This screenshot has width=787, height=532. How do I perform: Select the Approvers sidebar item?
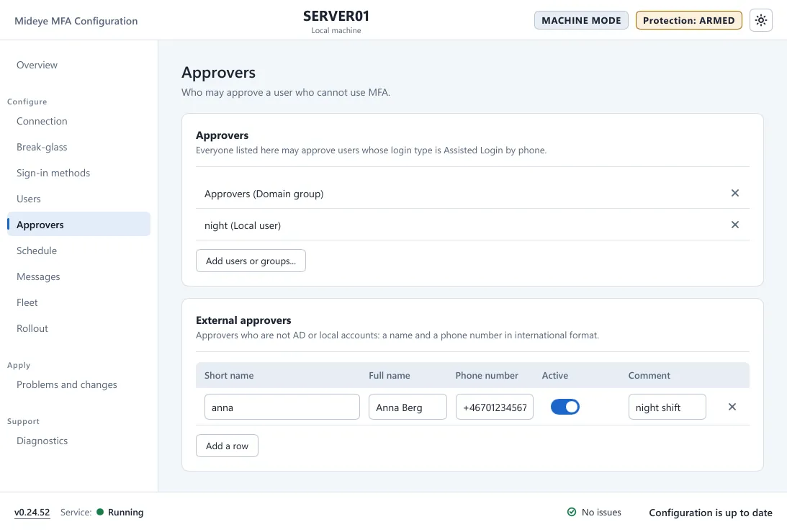(78, 225)
